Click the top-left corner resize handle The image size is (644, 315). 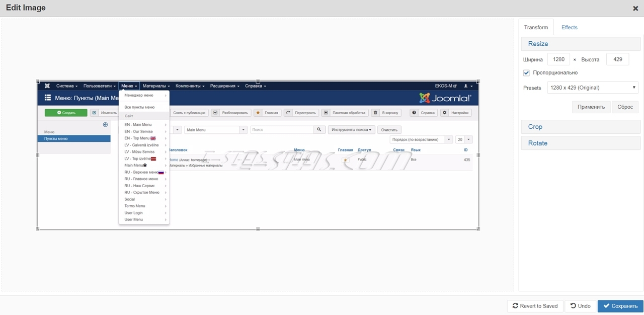[x=38, y=81]
